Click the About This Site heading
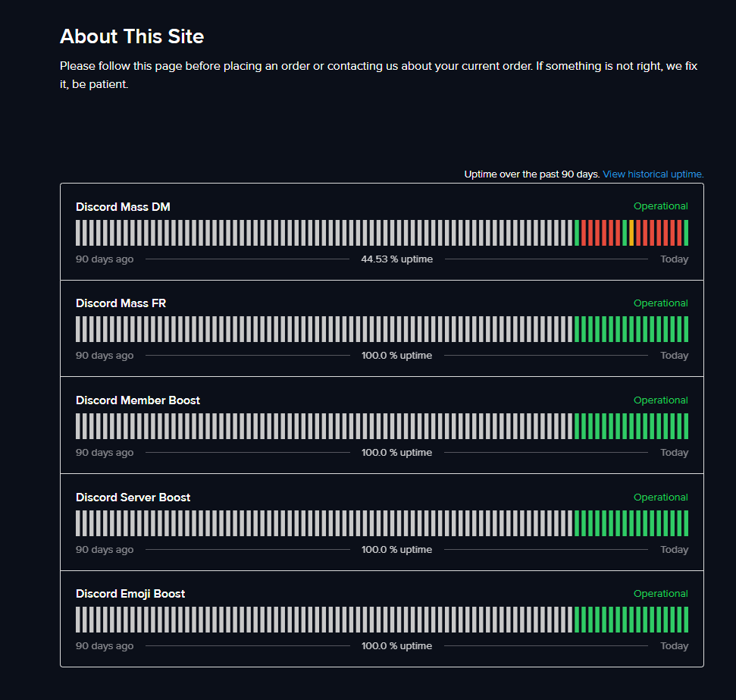Image resolution: width=736 pixels, height=700 pixels. click(x=132, y=36)
